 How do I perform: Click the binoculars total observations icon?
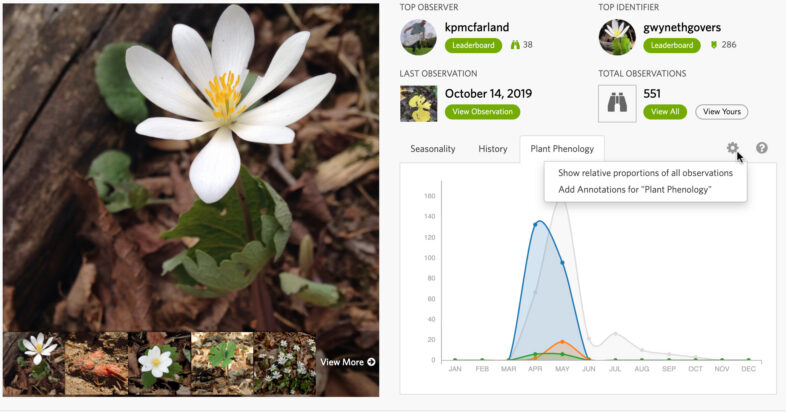pyautogui.click(x=617, y=102)
